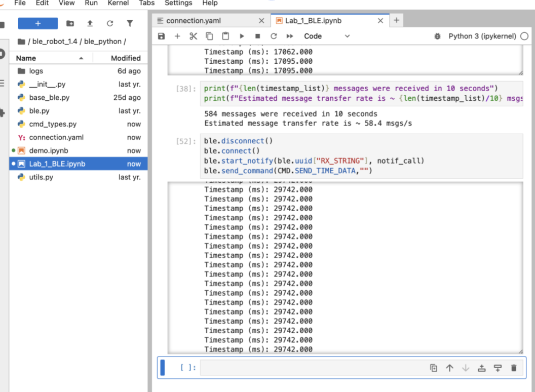This screenshot has height=392, width=535.
Task: Refresh the file browser list
Action: click(110, 23)
